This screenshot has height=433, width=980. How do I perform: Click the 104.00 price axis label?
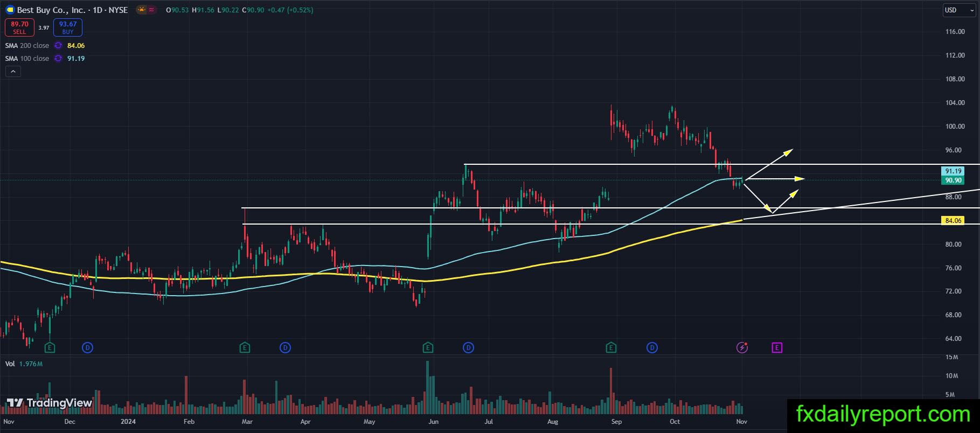(955, 103)
